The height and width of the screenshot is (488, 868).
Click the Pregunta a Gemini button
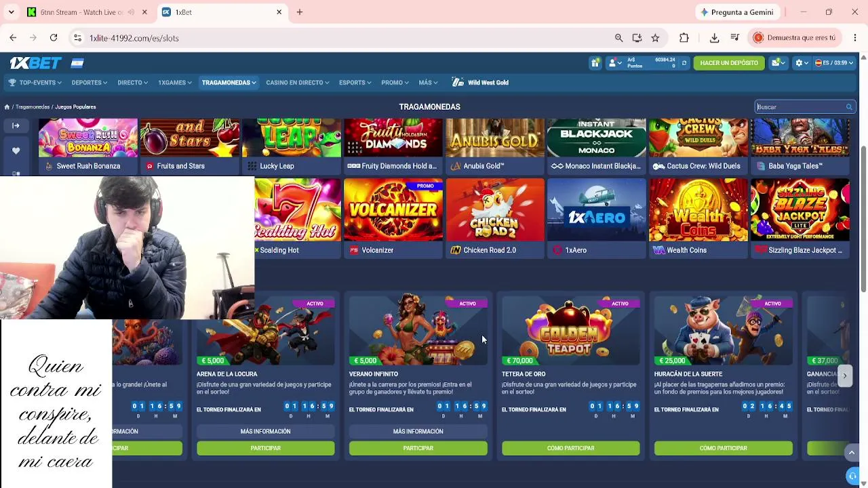[x=736, y=12]
